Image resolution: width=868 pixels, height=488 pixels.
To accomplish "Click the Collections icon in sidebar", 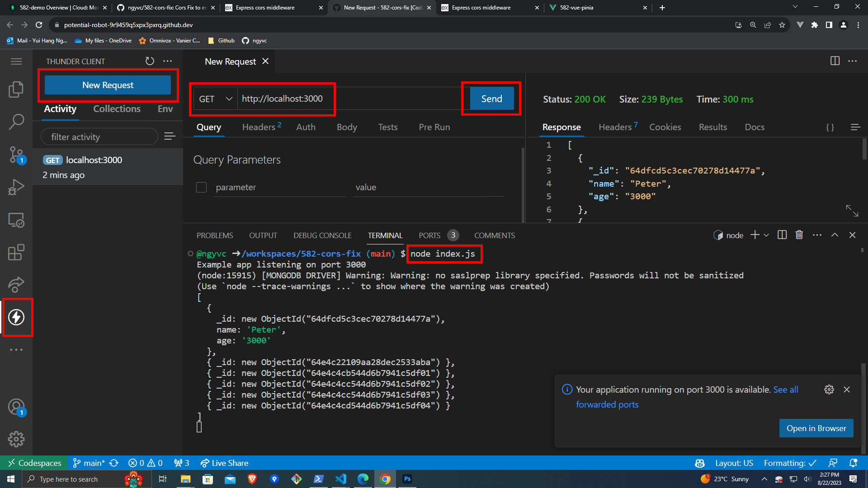I will pos(116,108).
